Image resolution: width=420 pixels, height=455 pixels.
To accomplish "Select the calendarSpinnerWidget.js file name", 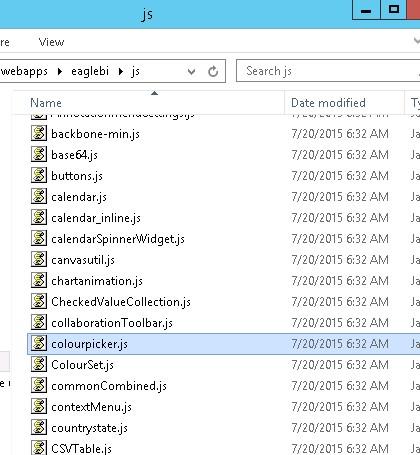I will coord(118,239).
